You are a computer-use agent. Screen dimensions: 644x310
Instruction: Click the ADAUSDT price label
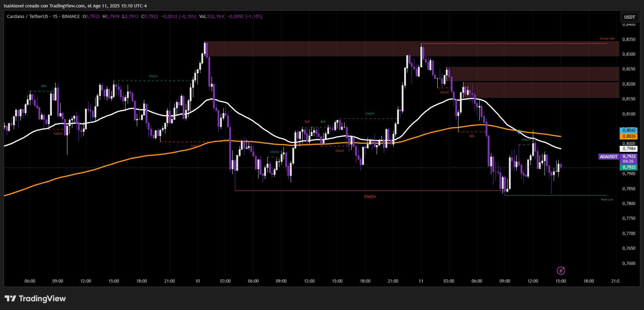(x=609, y=156)
